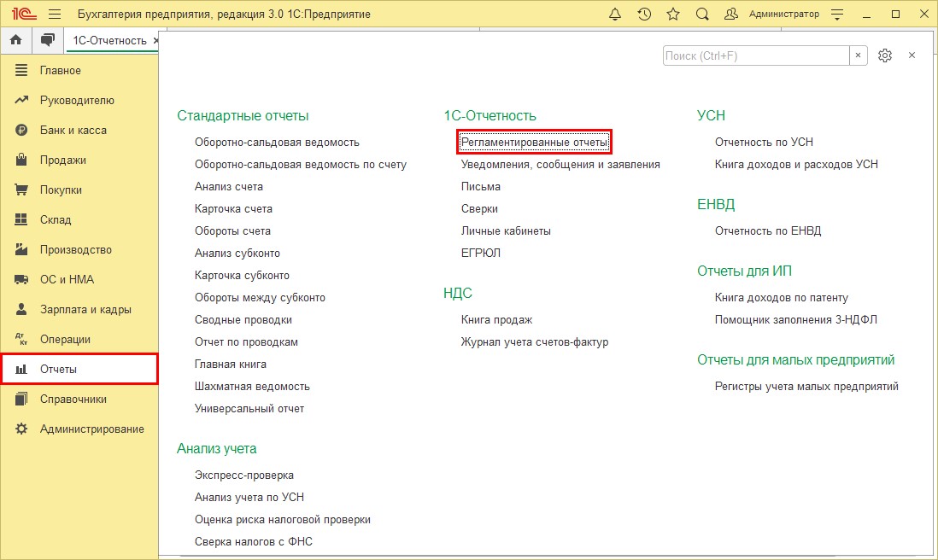Open the hamburger main menu icon
Viewport: 938px width, 560px height.
point(55,14)
